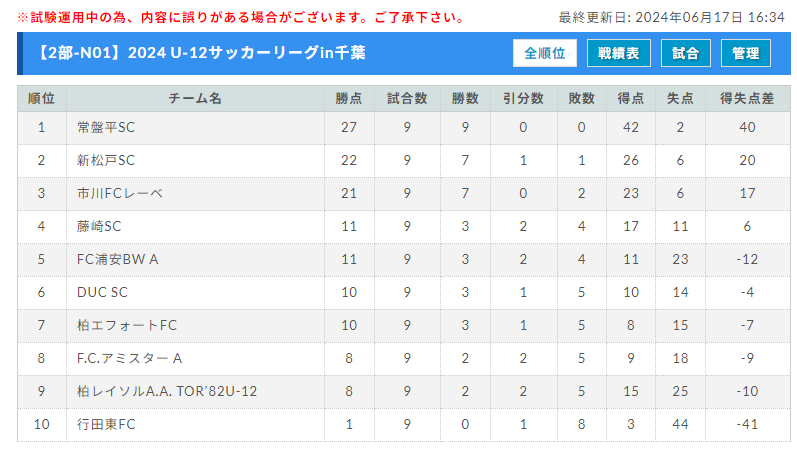The image size is (797, 452).
Task: Click the 市川FCレーベ team name
Action: coord(120,194)
